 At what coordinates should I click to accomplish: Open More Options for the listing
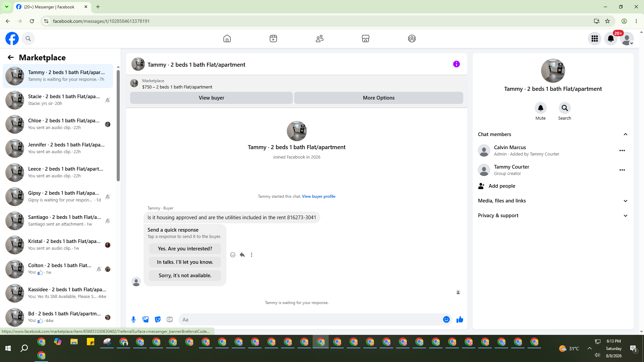click(x=379, y=98)
